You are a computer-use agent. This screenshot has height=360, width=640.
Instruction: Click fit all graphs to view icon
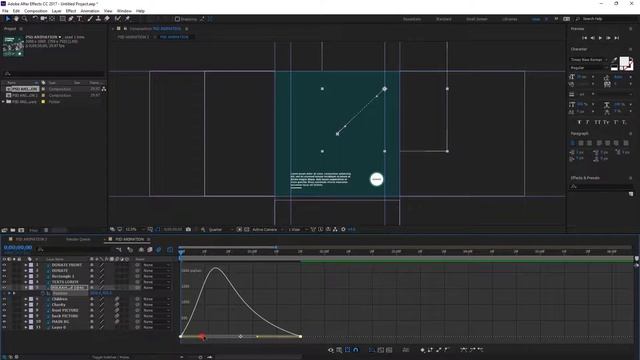[x=389, y=350]
